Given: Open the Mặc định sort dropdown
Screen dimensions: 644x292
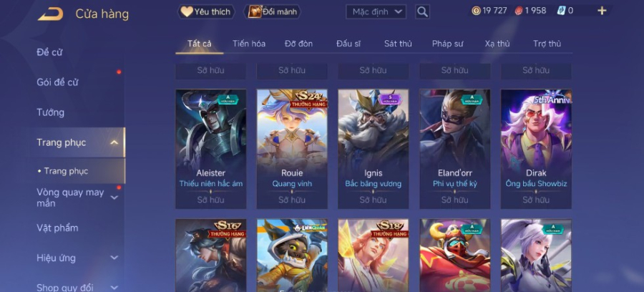Looking at the screenshot, I should 376,12.
